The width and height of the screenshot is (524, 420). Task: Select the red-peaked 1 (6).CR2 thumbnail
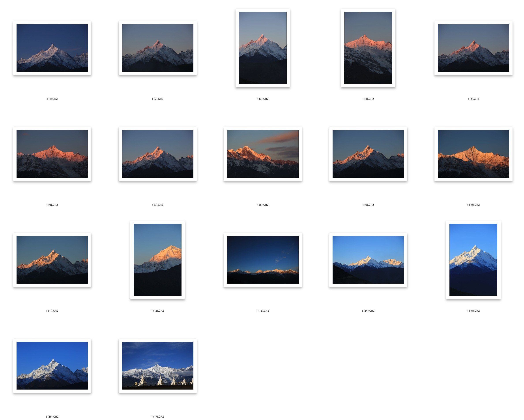tap(52, 154)
